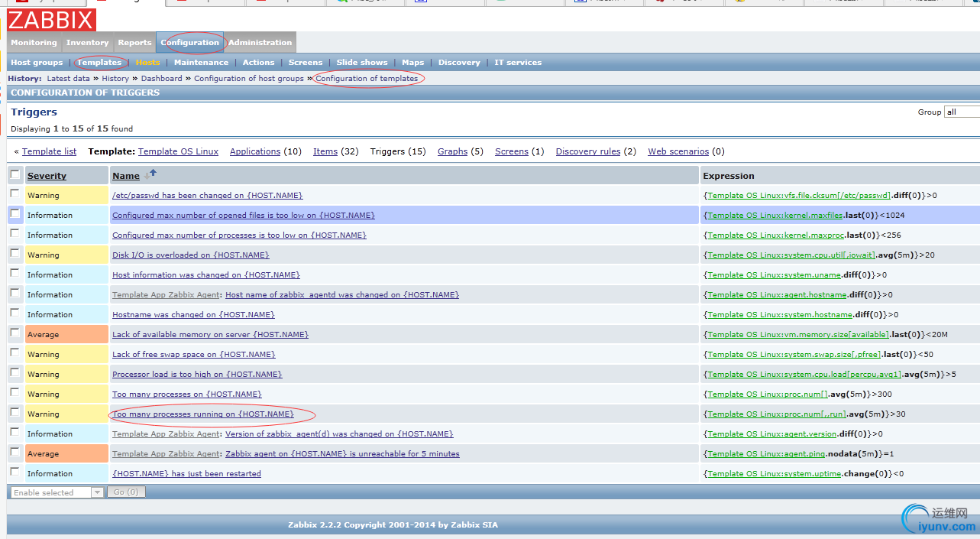Open trigger {HOST.NAME} has just been restarted
Screen dimensions: 980x539
coord(186,474)
